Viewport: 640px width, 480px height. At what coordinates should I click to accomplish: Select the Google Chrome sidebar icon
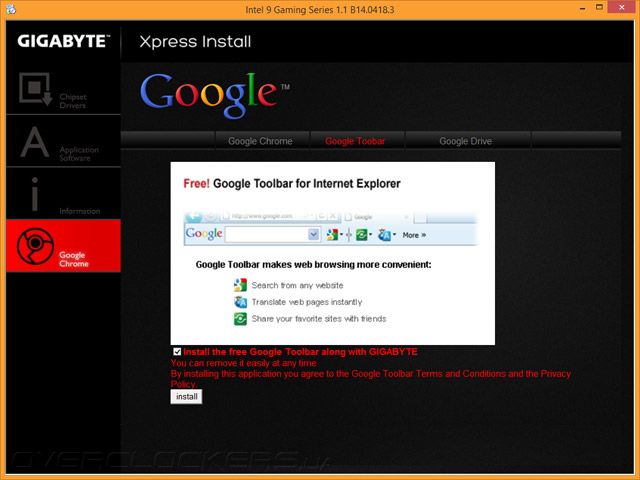pyautogui.click(x=35, y=246)
